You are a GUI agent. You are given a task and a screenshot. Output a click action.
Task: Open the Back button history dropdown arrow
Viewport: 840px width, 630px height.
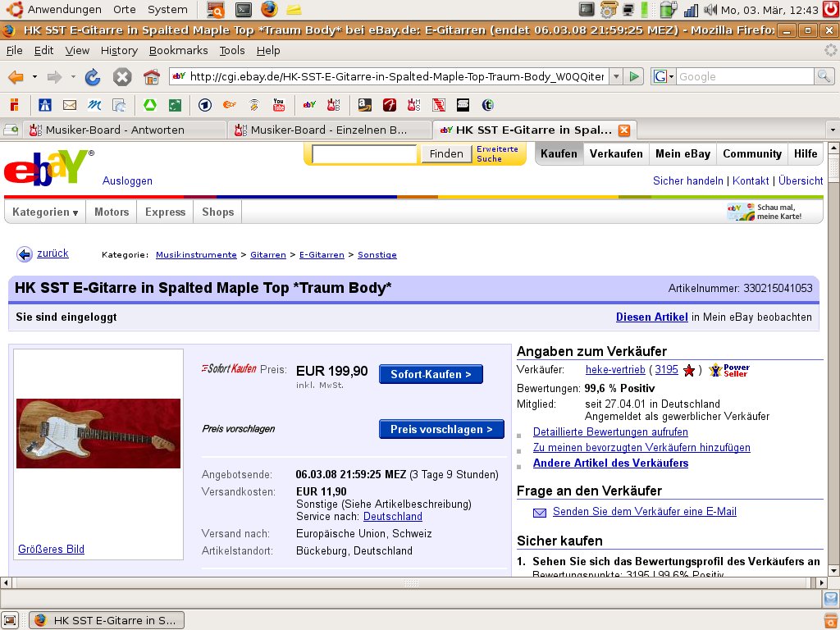34,77
